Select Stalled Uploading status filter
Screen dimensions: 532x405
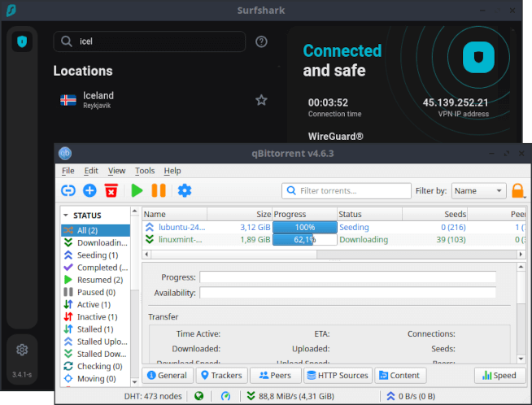pos(96,342)
